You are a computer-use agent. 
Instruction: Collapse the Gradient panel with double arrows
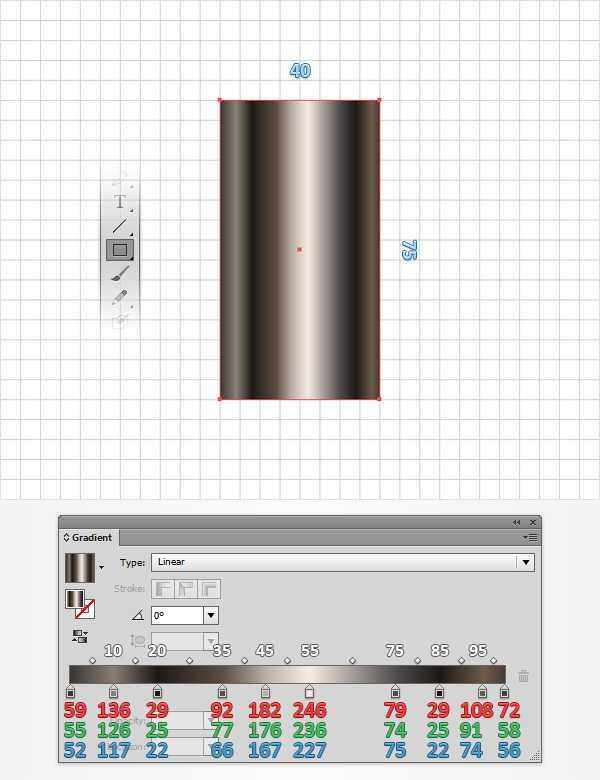(516, 522)
